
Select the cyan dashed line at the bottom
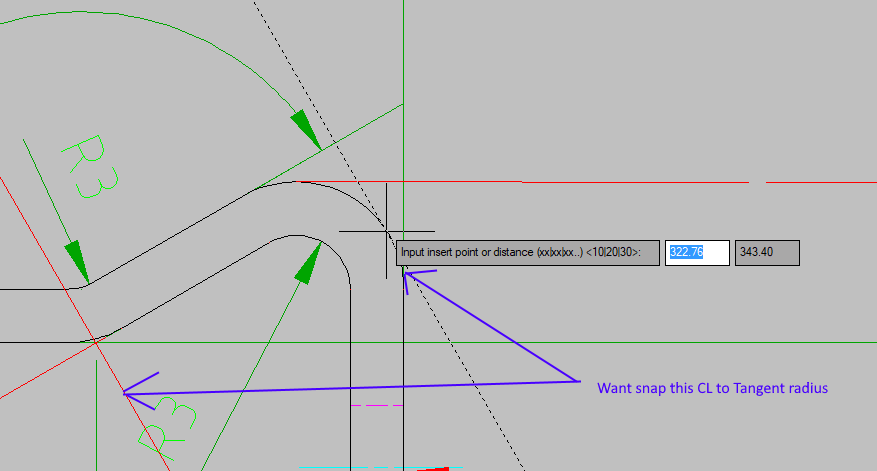click(x=380, y=467)
